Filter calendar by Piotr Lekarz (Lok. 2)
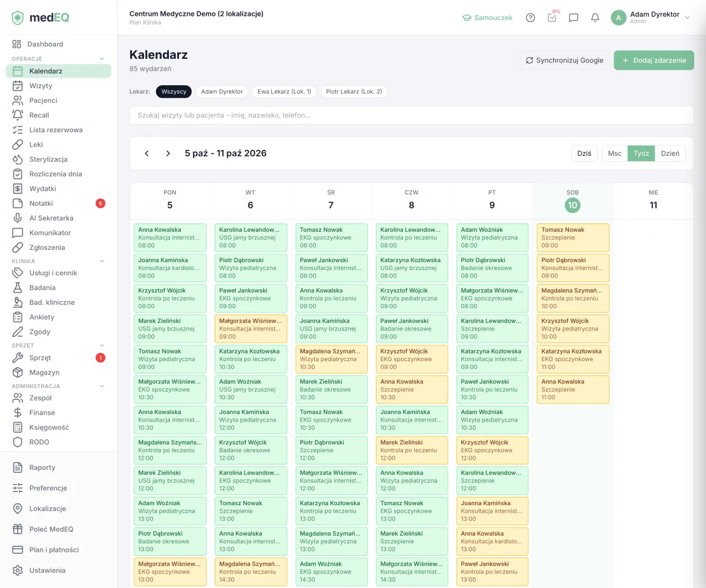Image resolution: width=706 pixels, height=588 pixels. (x=354, y=92)
